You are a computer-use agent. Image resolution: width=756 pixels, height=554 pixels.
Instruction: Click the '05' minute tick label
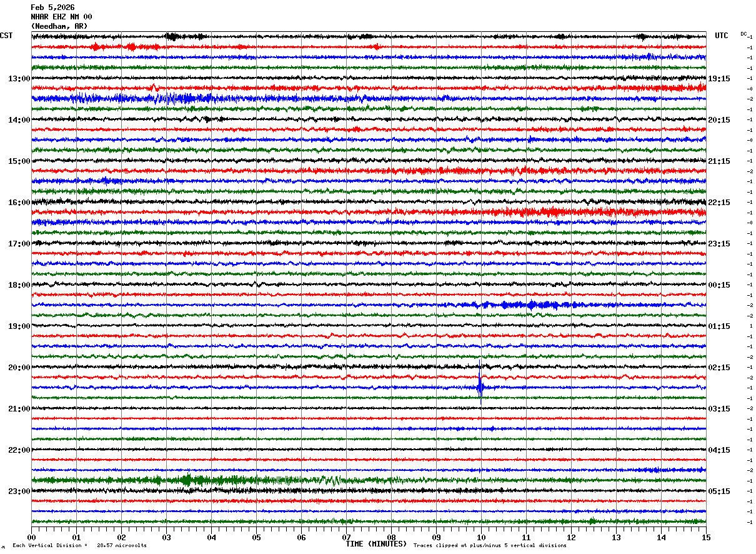[256, 537]
